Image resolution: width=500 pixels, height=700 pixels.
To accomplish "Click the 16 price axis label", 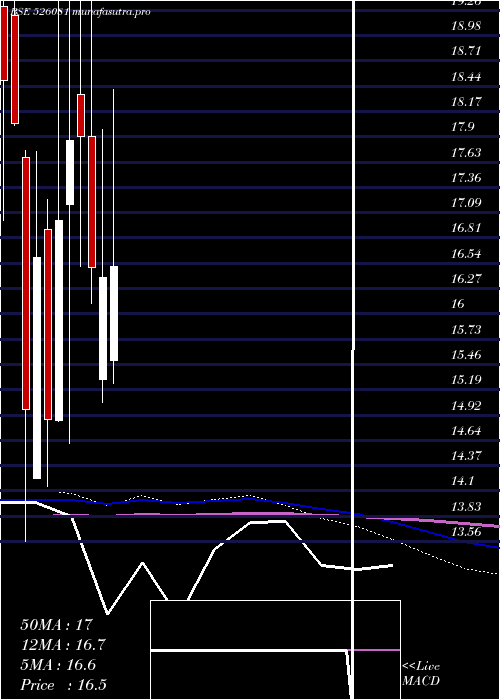I will (x=458, y=304).
